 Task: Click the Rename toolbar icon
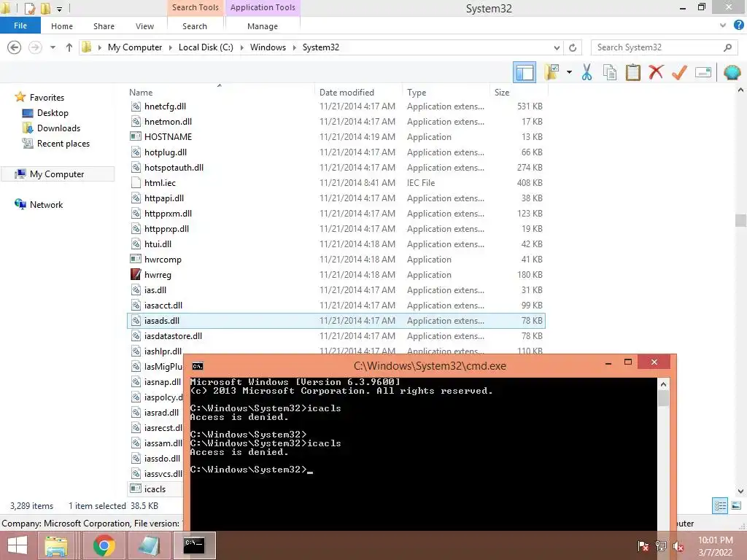coord(703,72)
